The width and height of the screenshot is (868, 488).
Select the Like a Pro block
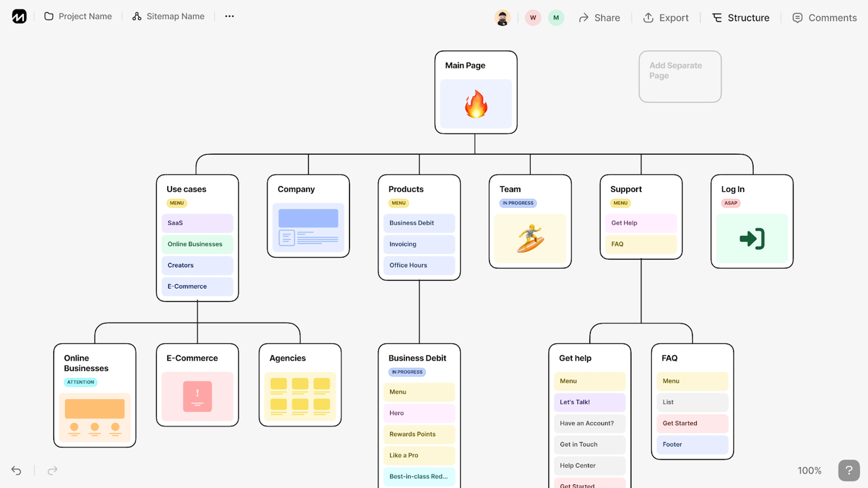[419, 456]
